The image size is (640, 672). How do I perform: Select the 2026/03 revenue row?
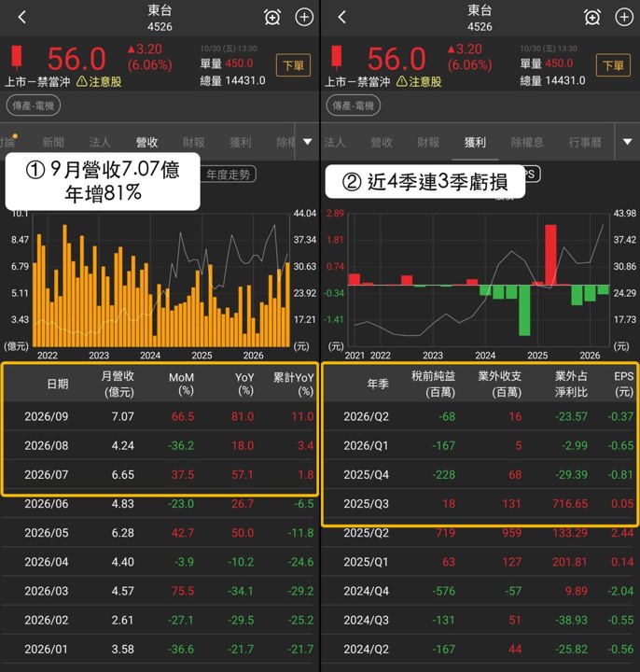[x=160, y=591]
